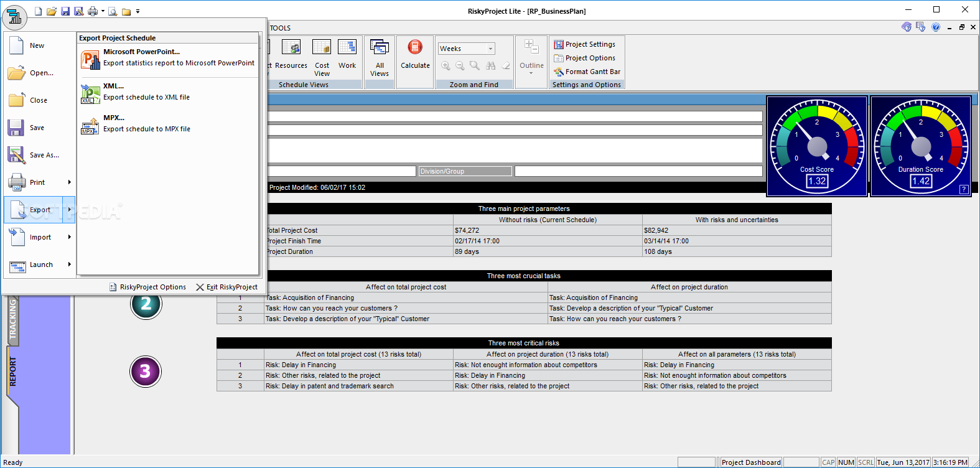Click the All Views button
The width and height of the screenshot is (980, 468).
click(380, 57)
